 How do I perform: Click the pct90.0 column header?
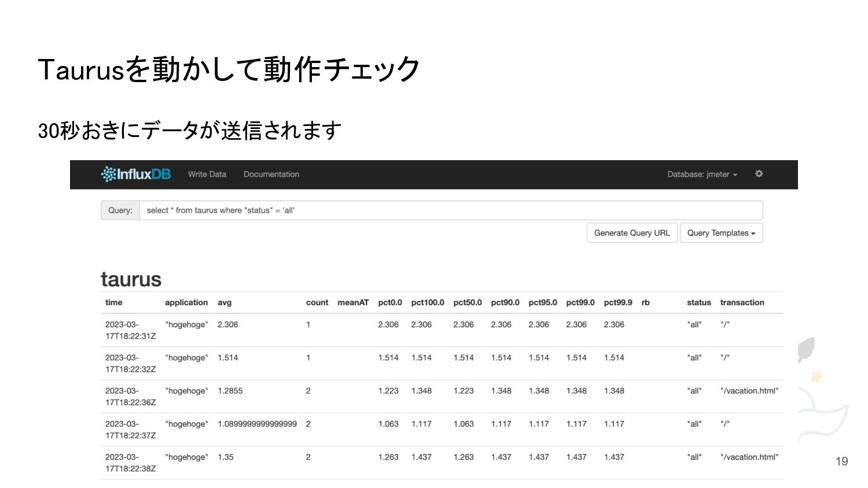pyautogui.click(x=505, y=302)
